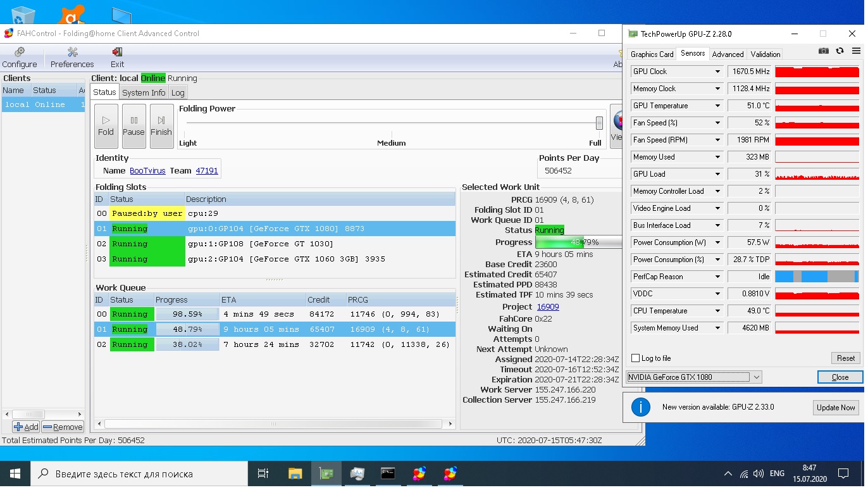Click the Reset button in GPU-Z
Viewport: 868px width, 490px height.
point(846,358)
